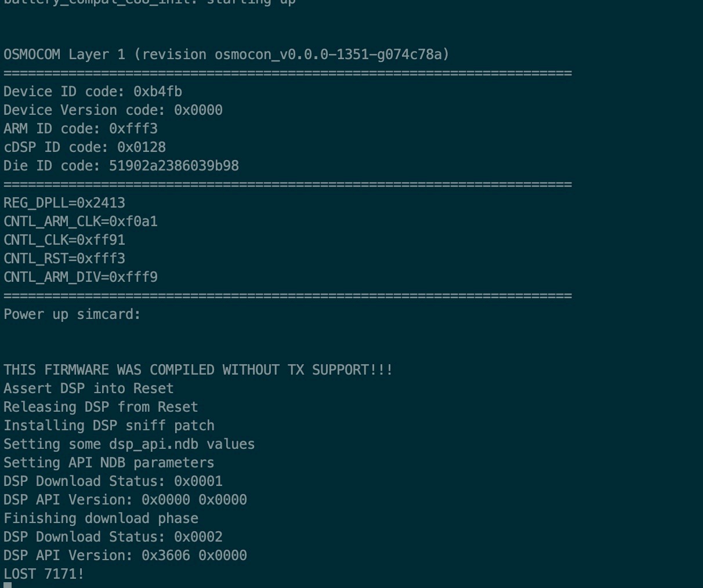Click the OSMOCOM Layer 1 revision line

(226, 55)
